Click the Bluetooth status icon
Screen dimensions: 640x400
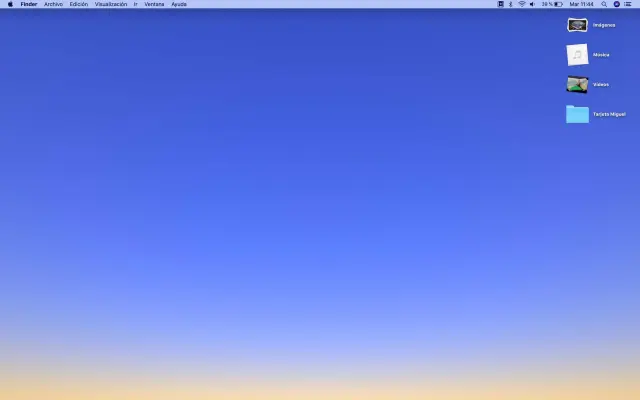(511, 4)
